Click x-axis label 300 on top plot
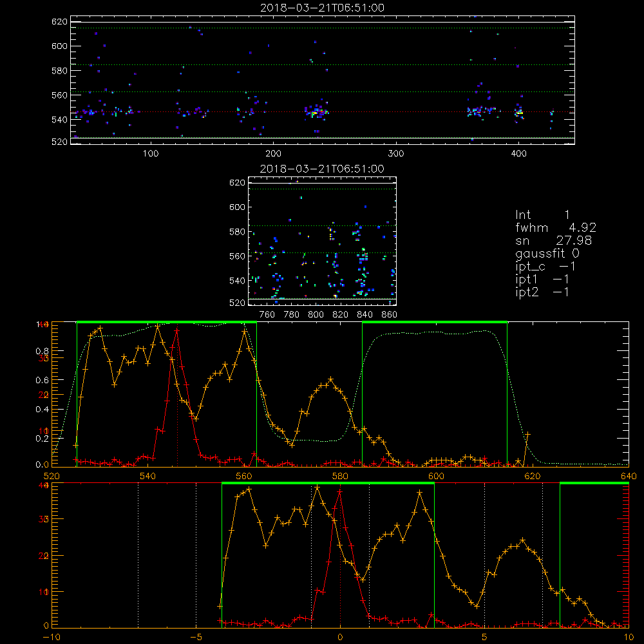This screenshot has height=644, width=644. click(x=396, y=154)
